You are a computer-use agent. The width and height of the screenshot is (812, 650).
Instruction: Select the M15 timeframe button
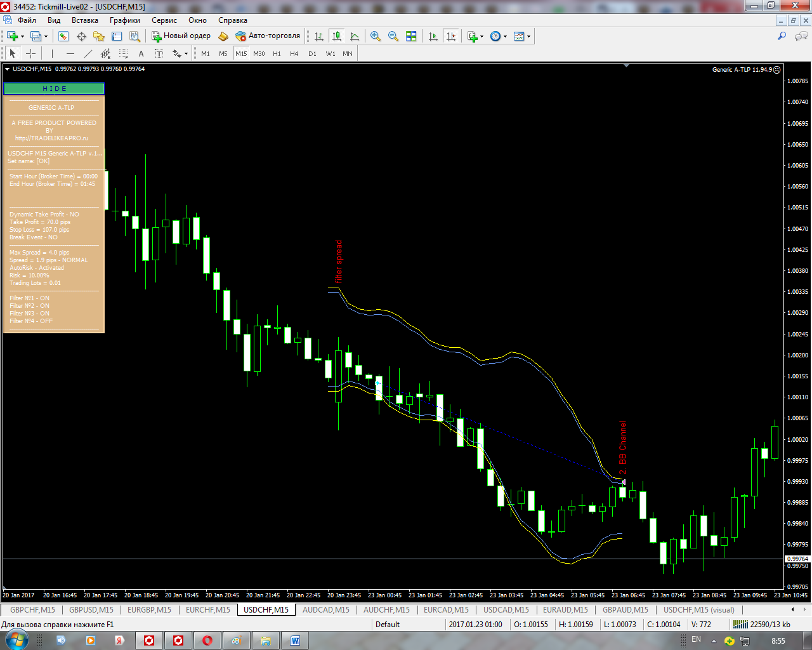pyautogui.click(x=241, y=53)
